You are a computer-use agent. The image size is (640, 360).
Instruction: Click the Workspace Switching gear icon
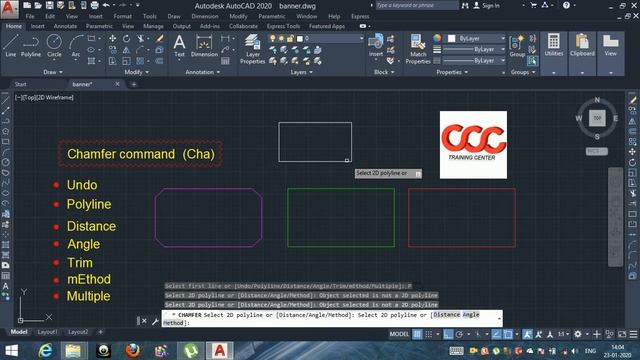(x=578, y=334)
